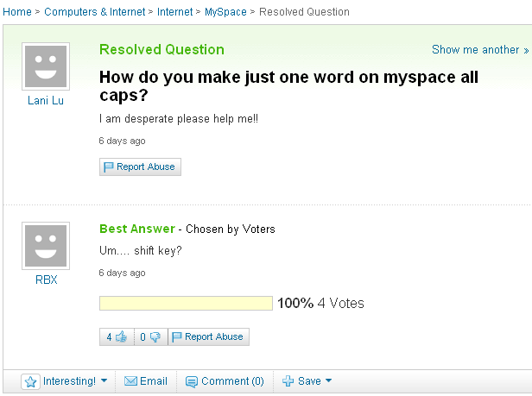Click the envelope Email icon
This screenshot has height=396, width=532.
130,381
